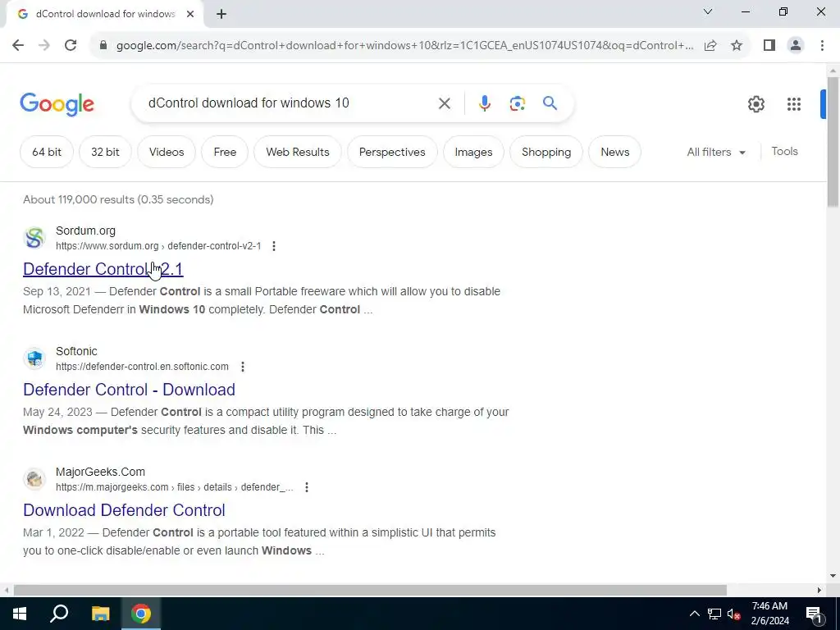The height and width of the screenshot is (630, 840).
Task: Submit search with magnifier icon
Action: [550, 103]
